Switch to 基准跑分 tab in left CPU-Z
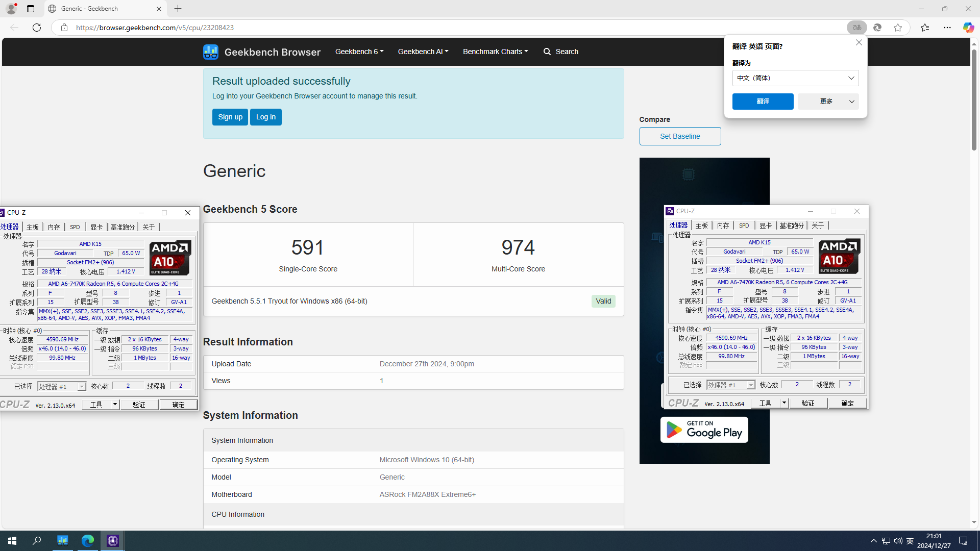Image resolution: width=980 pixels, height=551 pixels. (122, 227)
